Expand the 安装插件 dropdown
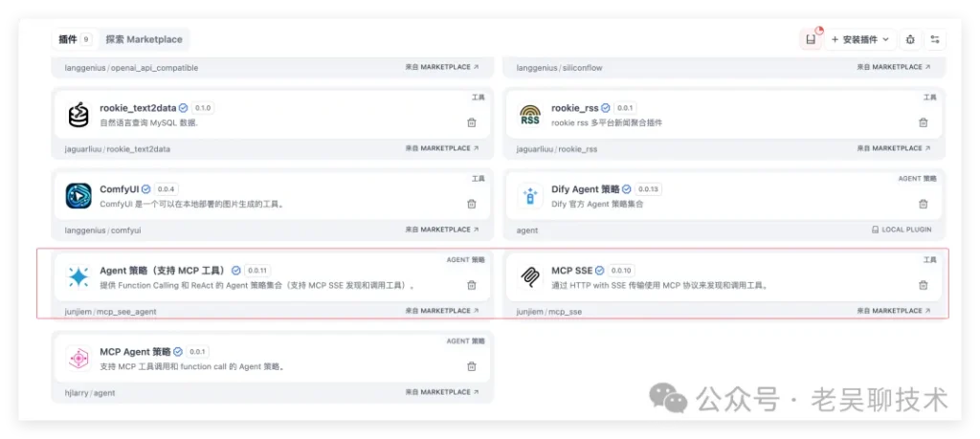The width and height of the screenshot is (980, 439). point(860,39)
